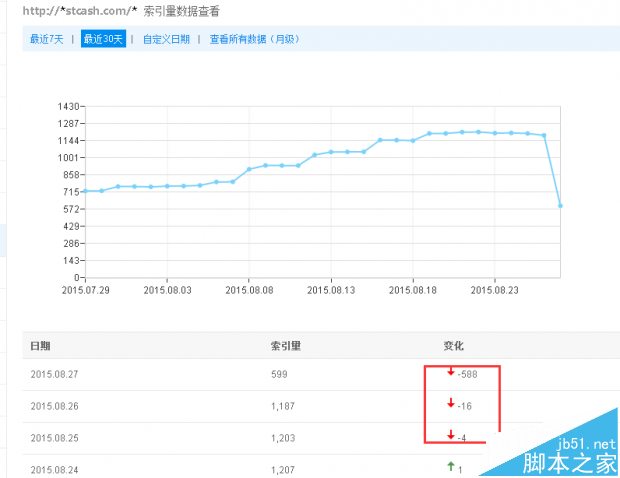620x478 pixels.
Task: Click the 变化 column header
Action: pyautogui.click(x=453, y=346)
